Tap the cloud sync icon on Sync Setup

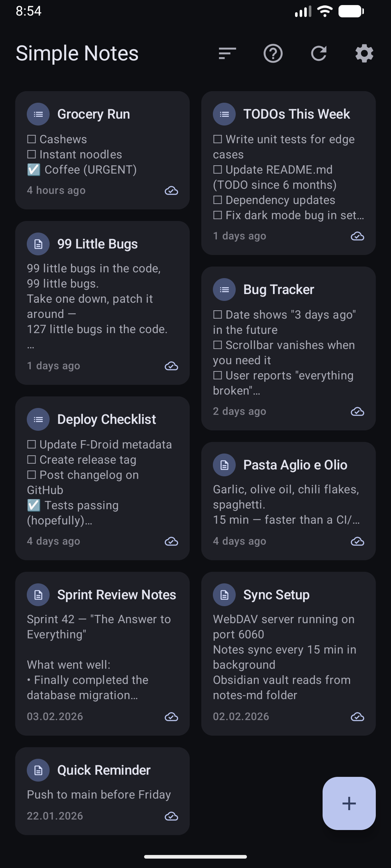[x=357, y=717]
